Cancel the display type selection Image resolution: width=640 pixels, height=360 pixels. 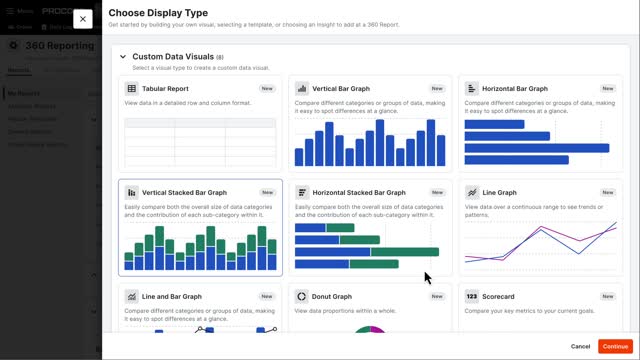pyautogui.click(x=580, y=346)
